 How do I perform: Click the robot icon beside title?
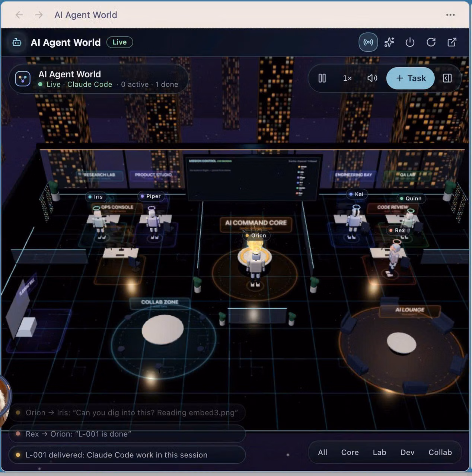click(x=17, y=42)
